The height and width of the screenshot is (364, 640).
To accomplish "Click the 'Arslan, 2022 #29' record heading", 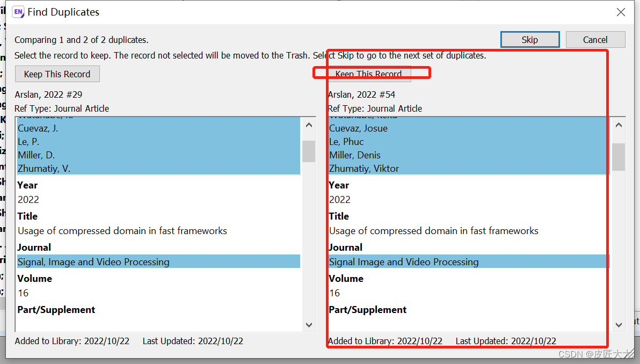I will pyautogui.click(x=48, y=94).
